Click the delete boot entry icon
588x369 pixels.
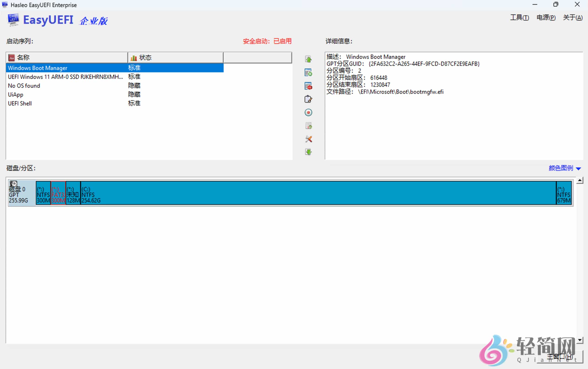coord(308,86)
